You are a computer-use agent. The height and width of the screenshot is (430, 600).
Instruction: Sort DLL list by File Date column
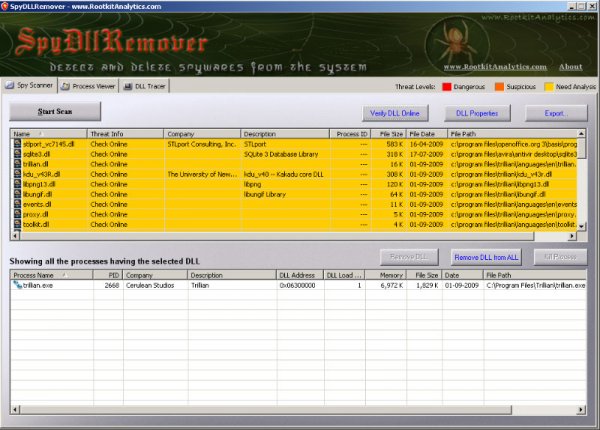pyautogui.click(x=427, y=134)
